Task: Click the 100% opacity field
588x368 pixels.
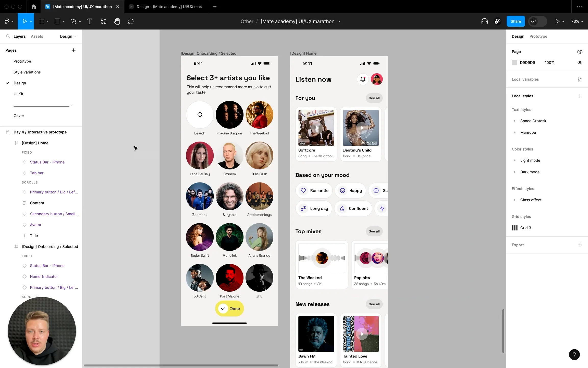Action: coord(549,63)
